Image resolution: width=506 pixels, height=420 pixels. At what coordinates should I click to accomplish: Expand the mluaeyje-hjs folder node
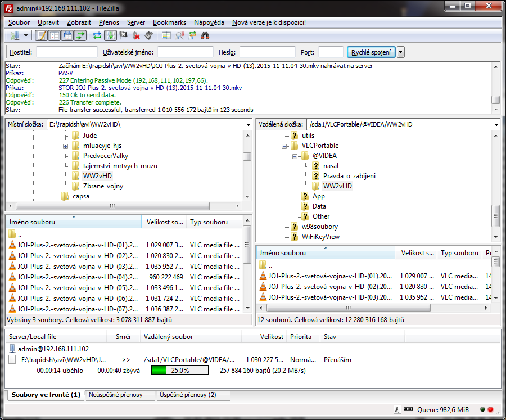(x=66, y=146)
